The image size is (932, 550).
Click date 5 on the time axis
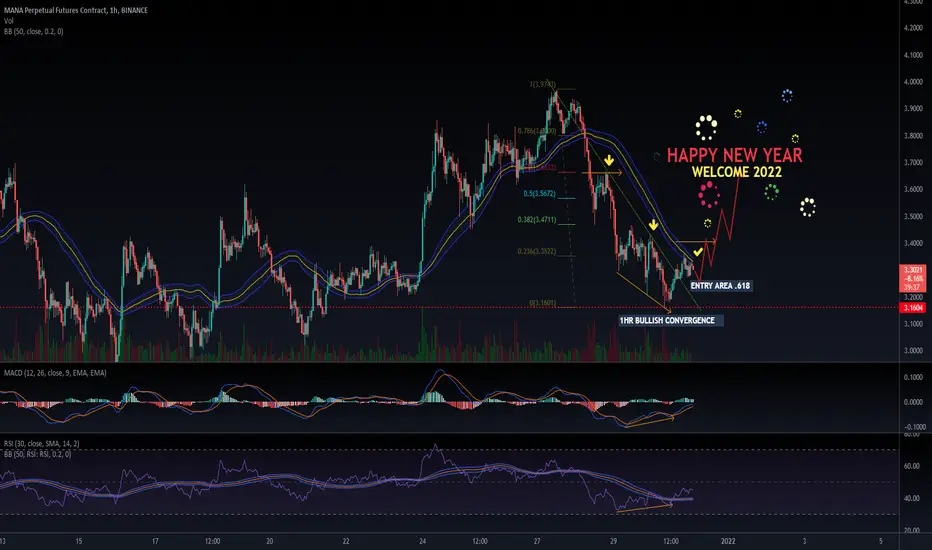coord(881,542)
